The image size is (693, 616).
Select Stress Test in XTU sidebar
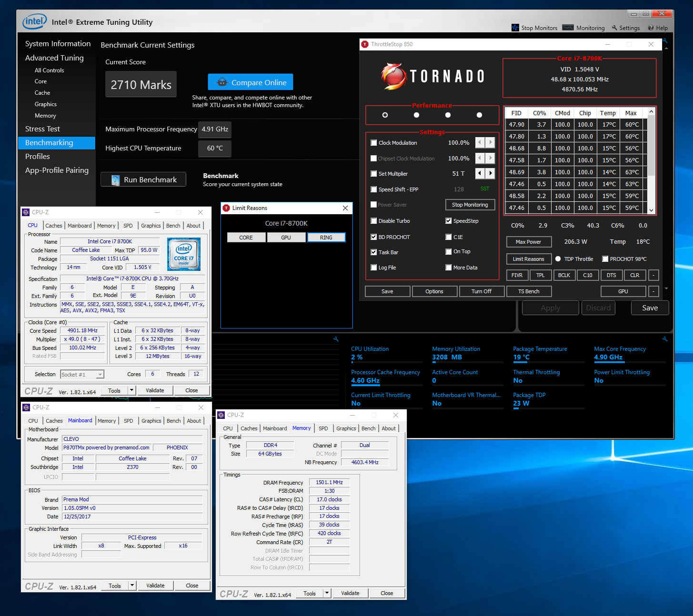[42, 129]
